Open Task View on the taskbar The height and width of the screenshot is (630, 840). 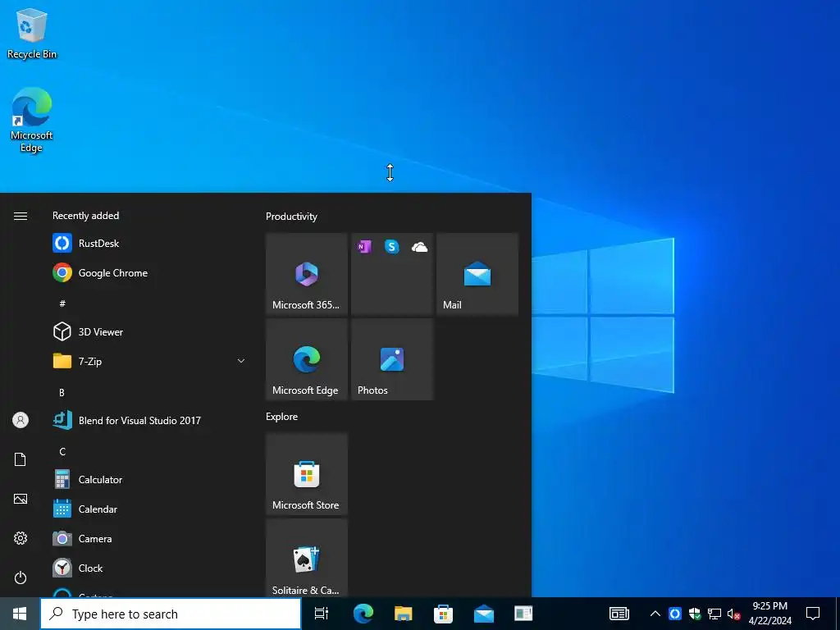(x=322, y=614)
